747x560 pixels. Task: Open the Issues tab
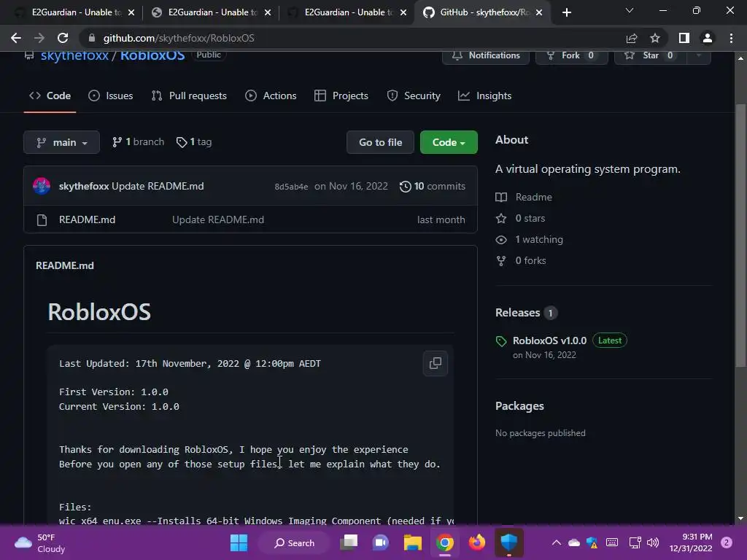111,96
